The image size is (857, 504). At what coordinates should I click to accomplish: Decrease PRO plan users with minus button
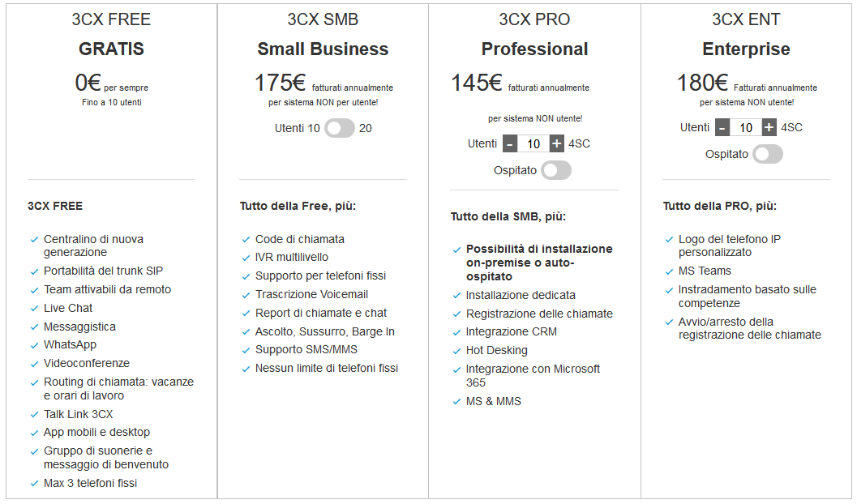coord(510,143)
